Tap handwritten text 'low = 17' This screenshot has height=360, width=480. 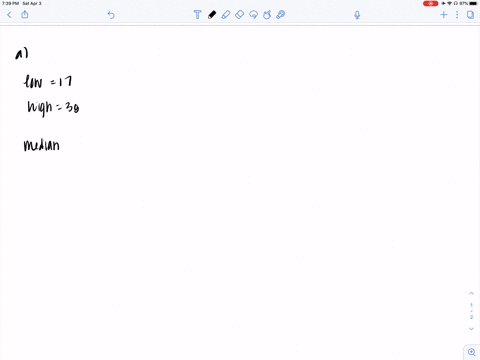[x=48, y=81]
